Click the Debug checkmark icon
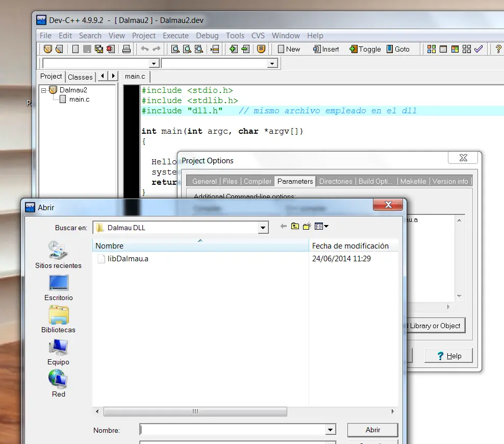This screenshot has width=504, height=444. click(x=478, y=49)
